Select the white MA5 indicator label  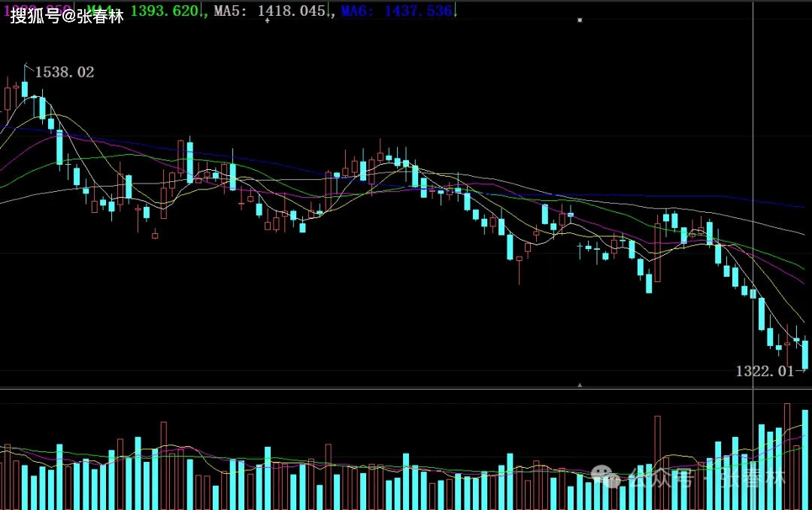[232, 11]
